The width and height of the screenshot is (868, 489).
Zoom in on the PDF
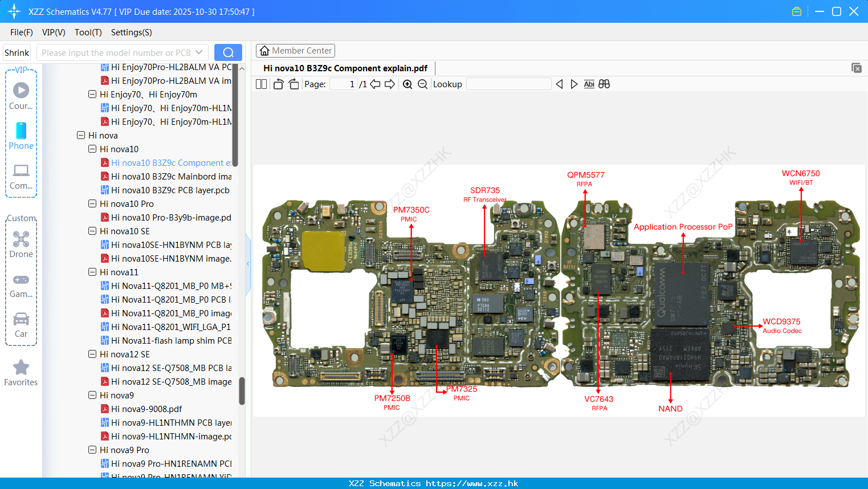(407, 84)
